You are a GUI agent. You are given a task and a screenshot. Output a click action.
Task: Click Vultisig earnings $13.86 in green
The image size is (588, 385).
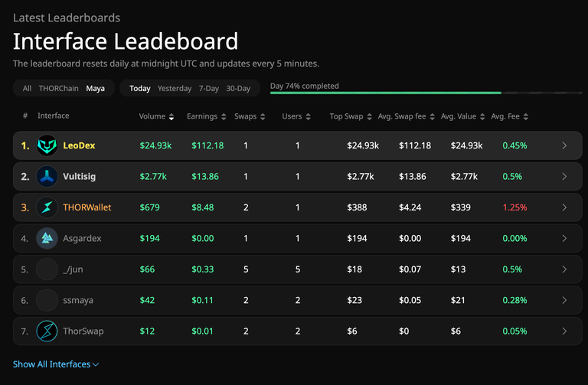[205, 177]
